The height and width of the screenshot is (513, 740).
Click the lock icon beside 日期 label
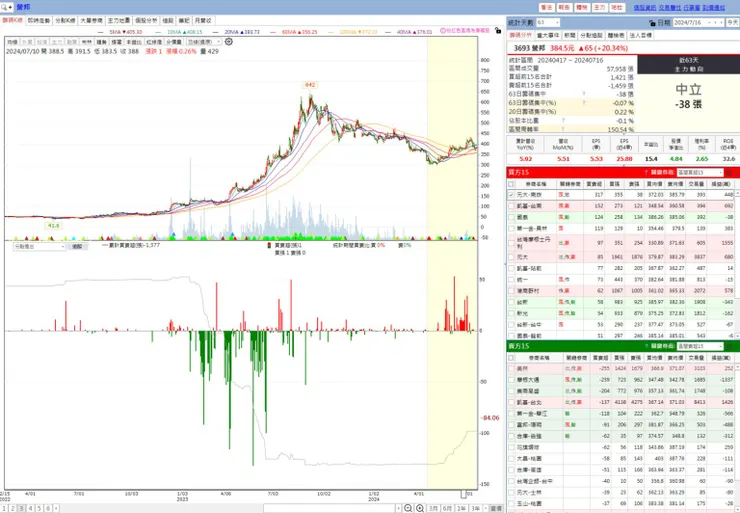pyautogui.click(x=652, y=23)
